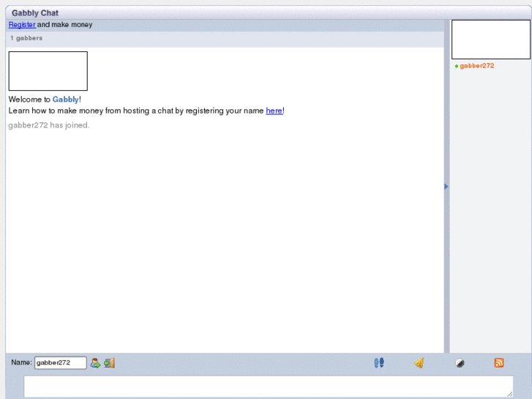Screen dimensions: 532x399
Task: Click the empty box above user list
Action: (490, 40)
